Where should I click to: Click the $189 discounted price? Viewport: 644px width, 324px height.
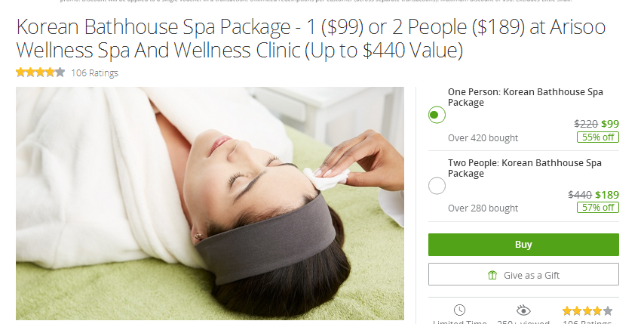[x=607, y=195]
